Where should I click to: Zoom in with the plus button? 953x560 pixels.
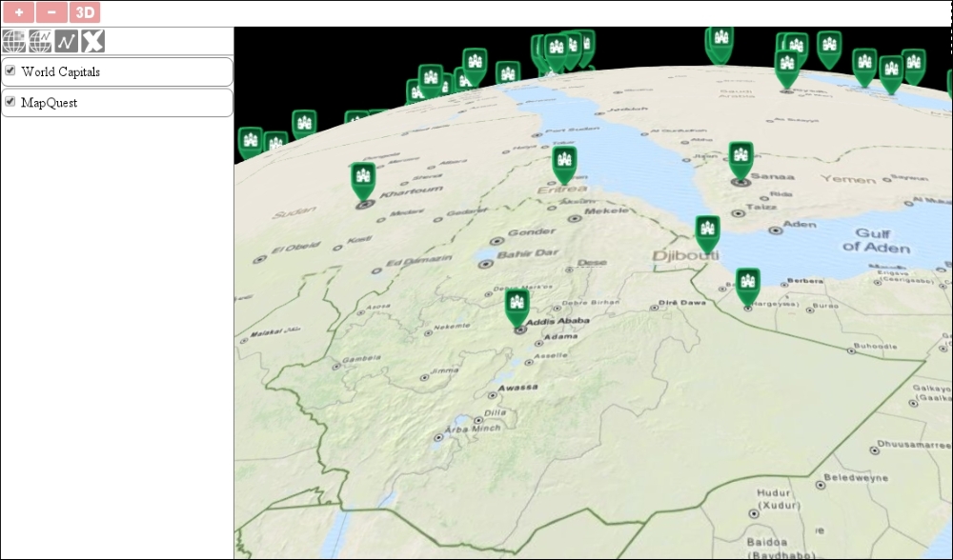point(18,12)
